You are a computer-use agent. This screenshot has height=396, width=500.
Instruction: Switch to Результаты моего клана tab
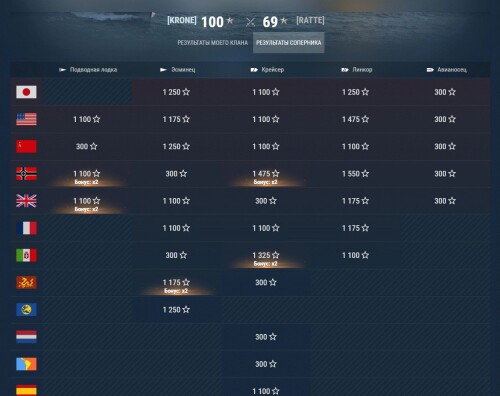212,43
